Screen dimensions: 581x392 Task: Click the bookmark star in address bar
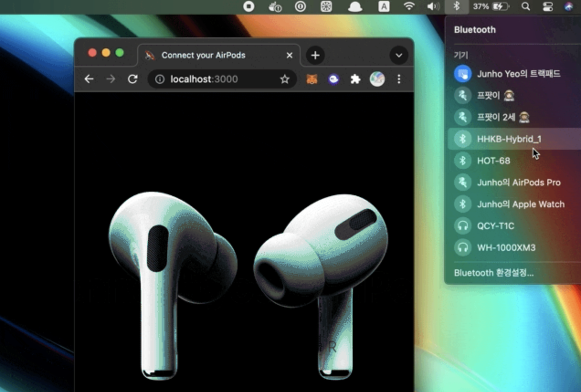[285, 79]
